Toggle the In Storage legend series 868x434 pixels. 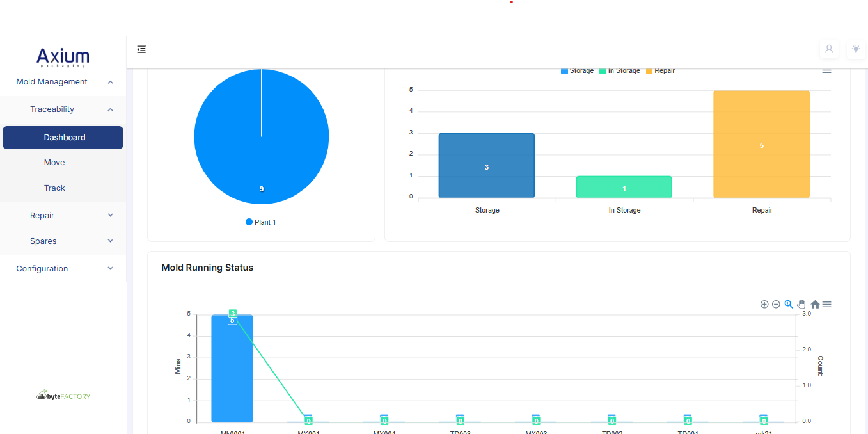[x=620, y=71]
